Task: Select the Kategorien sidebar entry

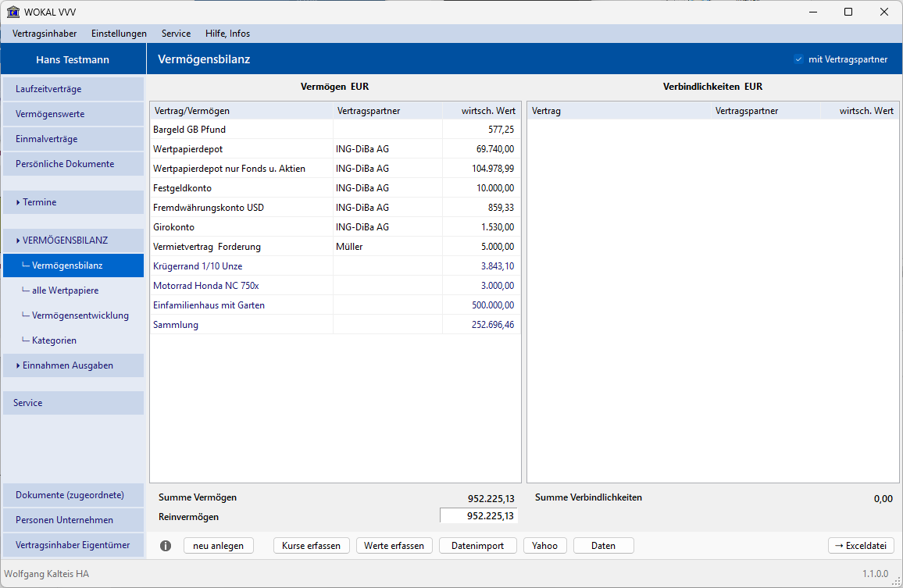Action: [x=54, y=340]
